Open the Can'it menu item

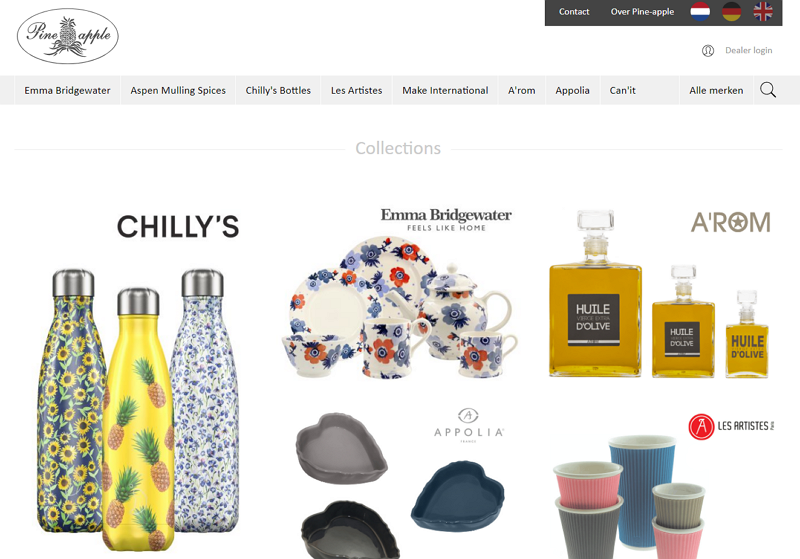(x=622, y=90)
